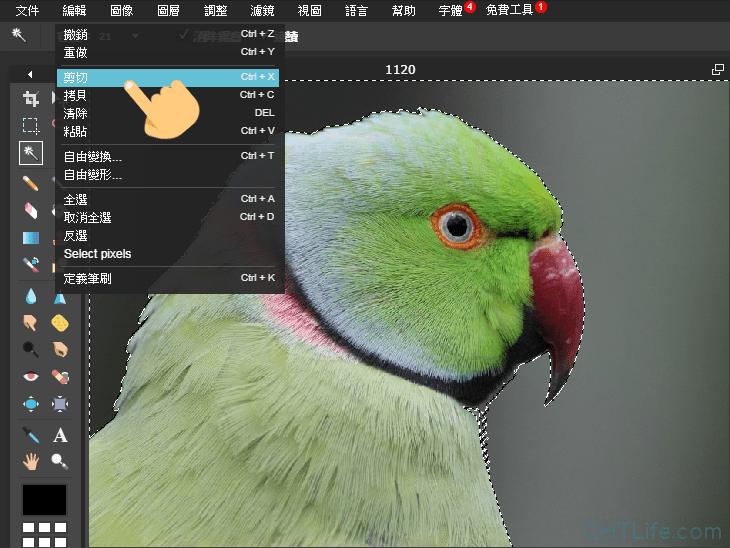Choose 重做 from the edit menu
The image size is (730, 548).
(x=168, y=52)
